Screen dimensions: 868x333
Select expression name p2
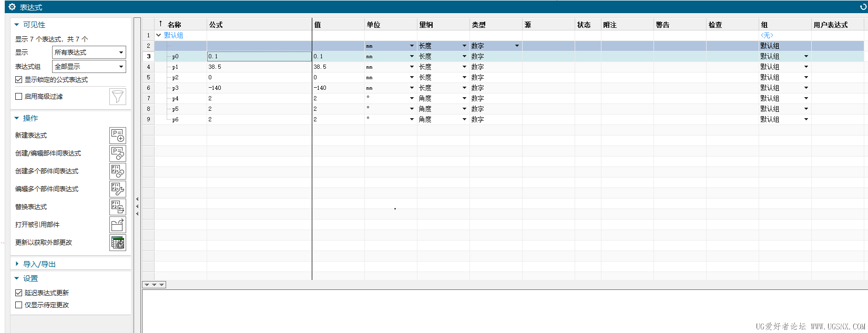pos(175,77)
